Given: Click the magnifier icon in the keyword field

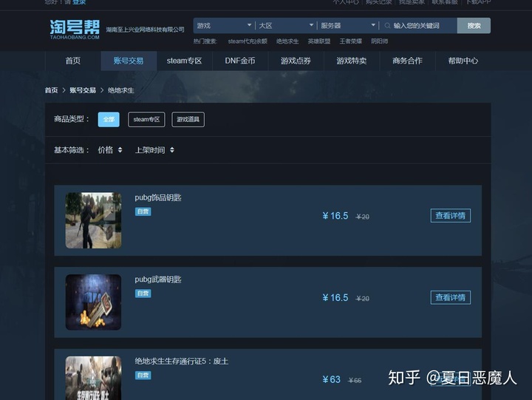Looking at the screenshot, I should [387, 26].
